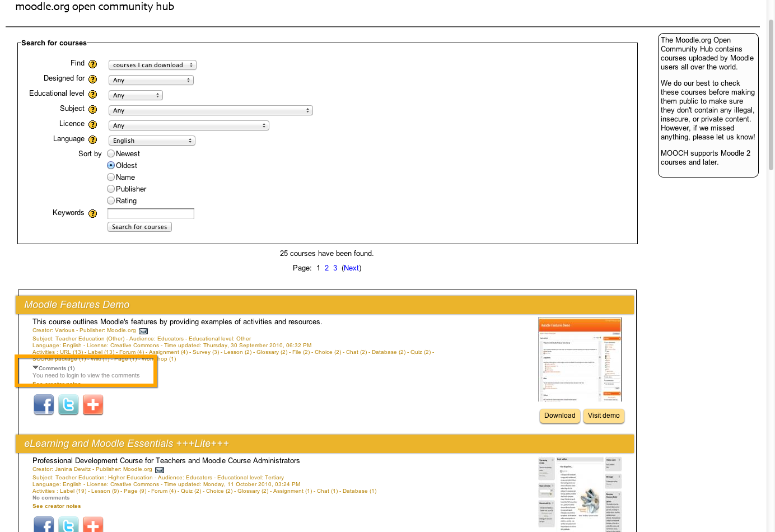Share eLearning and Moodle Essentials on Twitter

pos(68,525)
